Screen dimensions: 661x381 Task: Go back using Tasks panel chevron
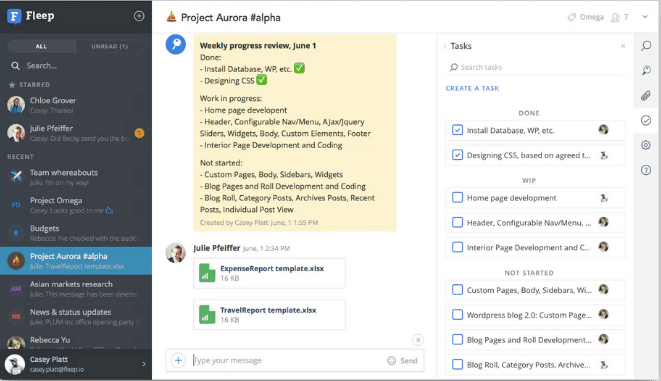pos(445,46)
